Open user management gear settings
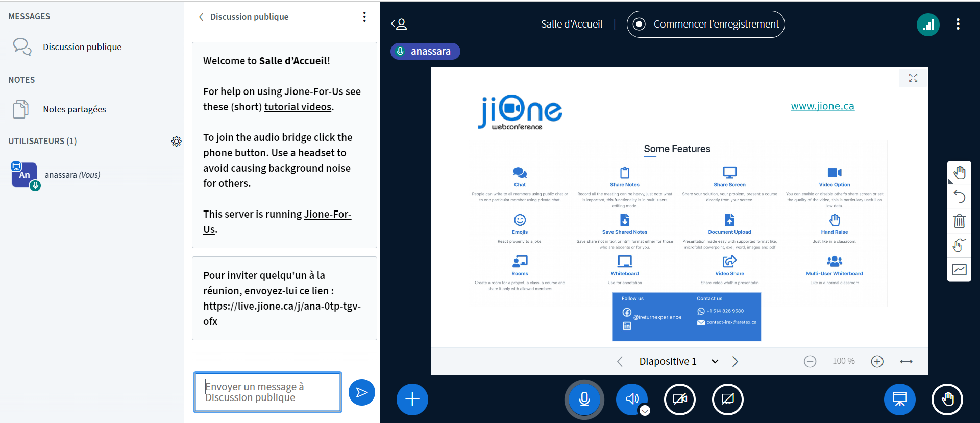Screen dimensions: 980x423 pos(176,142)
